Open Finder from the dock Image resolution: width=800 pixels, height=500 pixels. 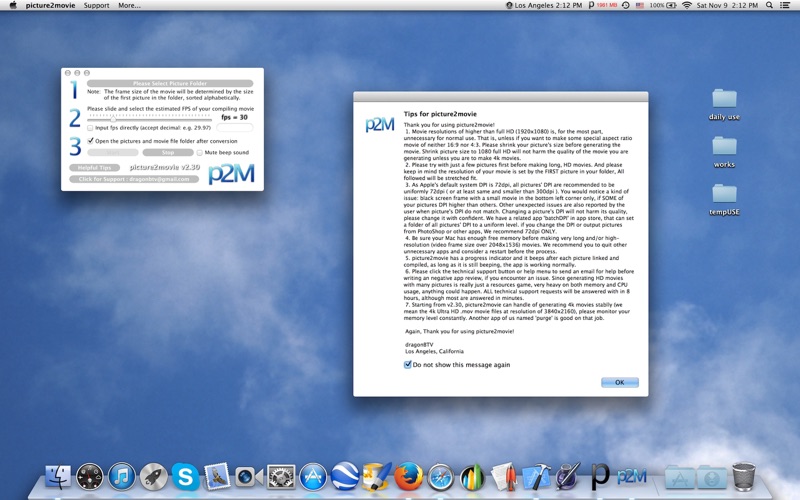tap(58, 477)
